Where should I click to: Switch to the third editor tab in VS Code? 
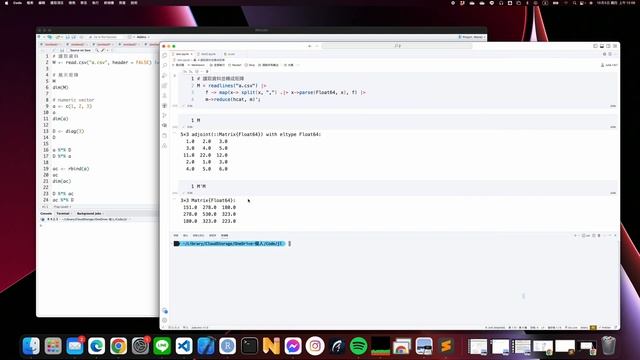pos(230,54)
